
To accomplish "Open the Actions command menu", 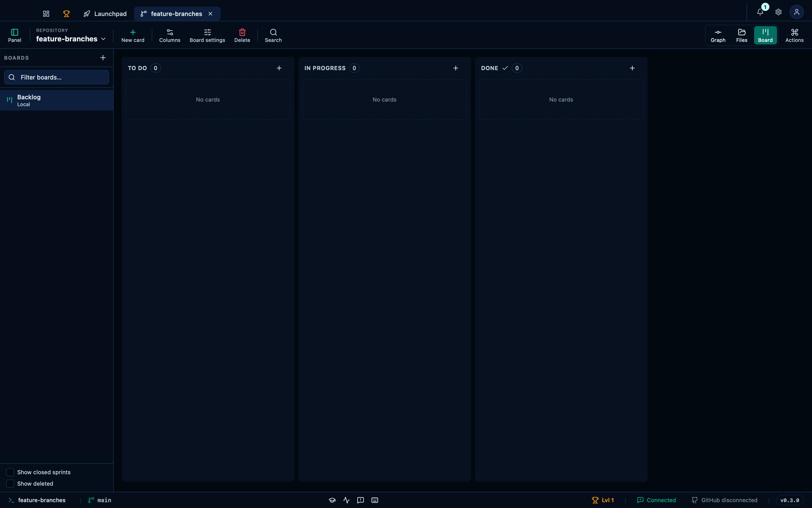I will coord(794,35).
